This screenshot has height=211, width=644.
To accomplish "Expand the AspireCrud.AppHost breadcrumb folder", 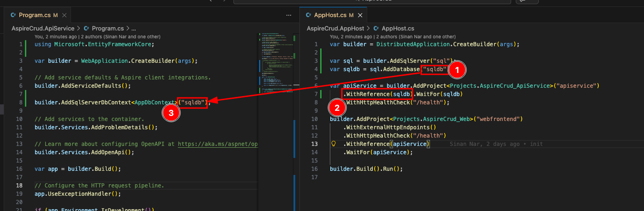I will 335,29.
